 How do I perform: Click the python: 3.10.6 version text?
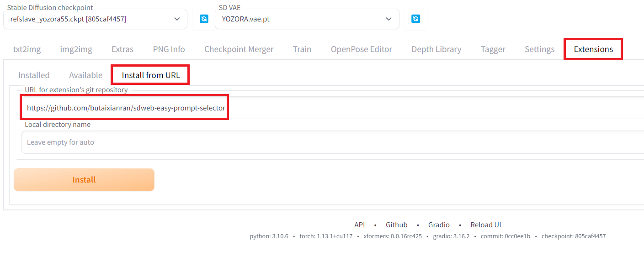(x=269, y=236)
